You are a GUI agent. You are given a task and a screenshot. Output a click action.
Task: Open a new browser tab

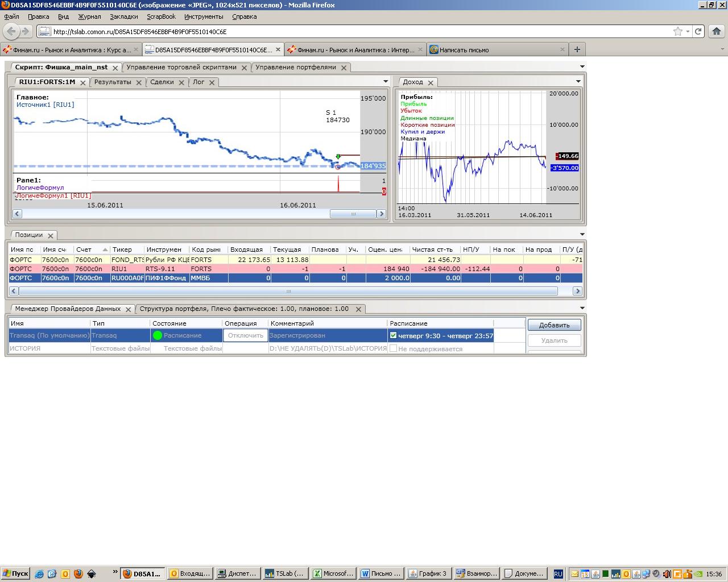577,49
